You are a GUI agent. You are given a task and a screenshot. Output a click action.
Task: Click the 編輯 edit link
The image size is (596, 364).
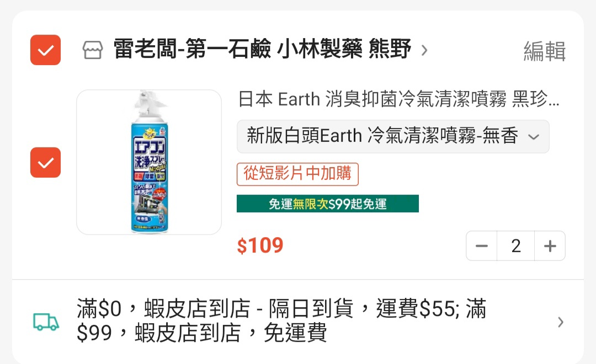coord(544,51)
